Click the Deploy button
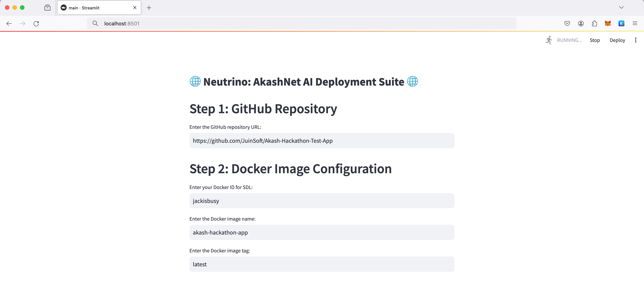Screen dimensions: 644x281 pos(617,40)
